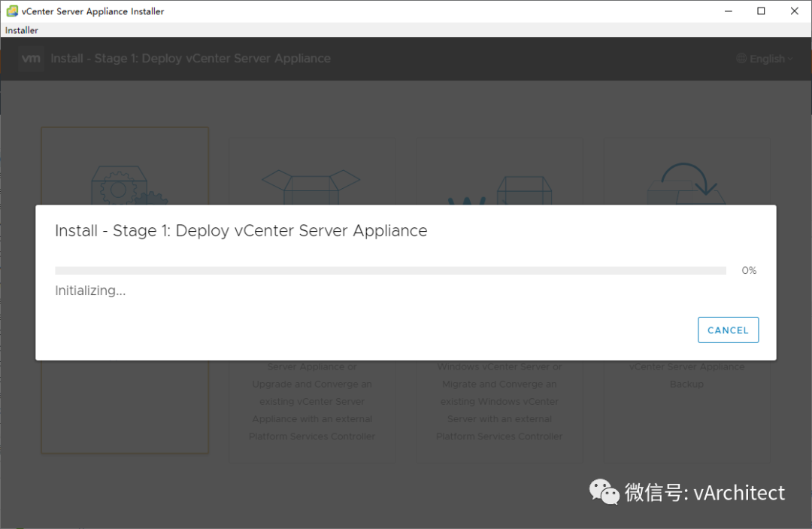Open the English language dropdown
This screenshot has width=812, height=529.
click(x=765, y=59)
